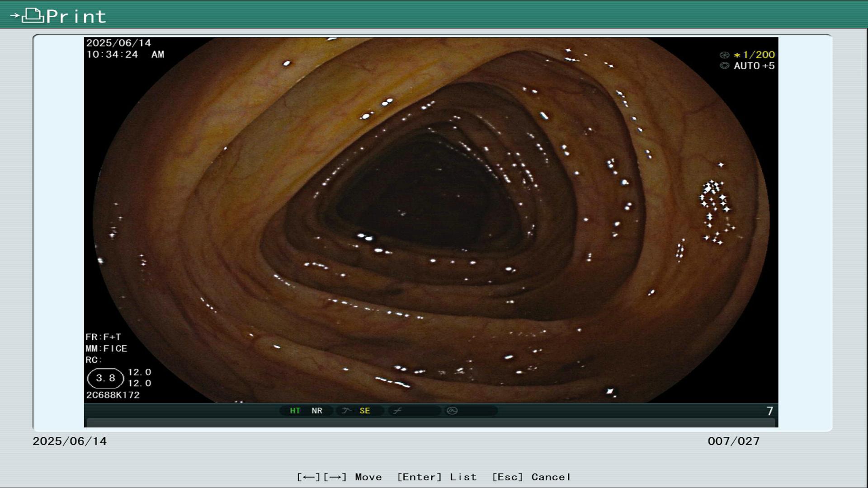The image size is (868, 488).
Task: Select the SE status label
Action: (365, 411)
